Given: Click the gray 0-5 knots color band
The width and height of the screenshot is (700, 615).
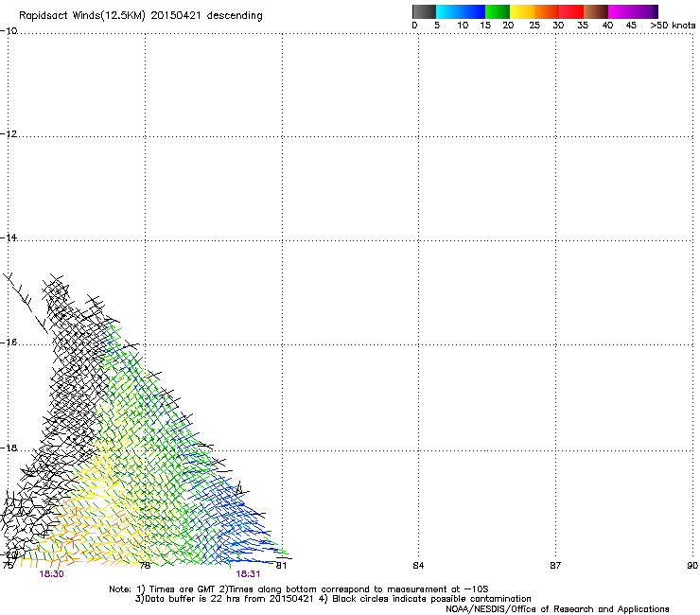Looking at the screenshot, I should pos(424,11).
